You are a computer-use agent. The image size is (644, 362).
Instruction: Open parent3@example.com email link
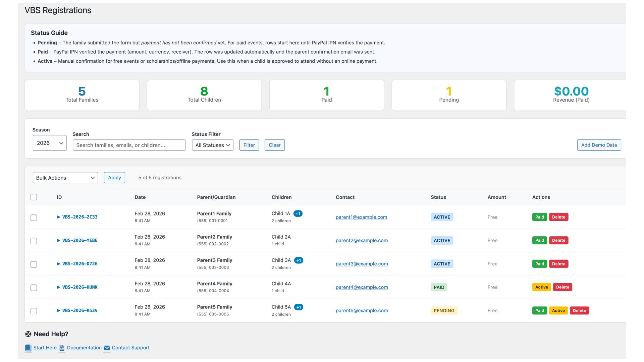click(x=362, y=264)
